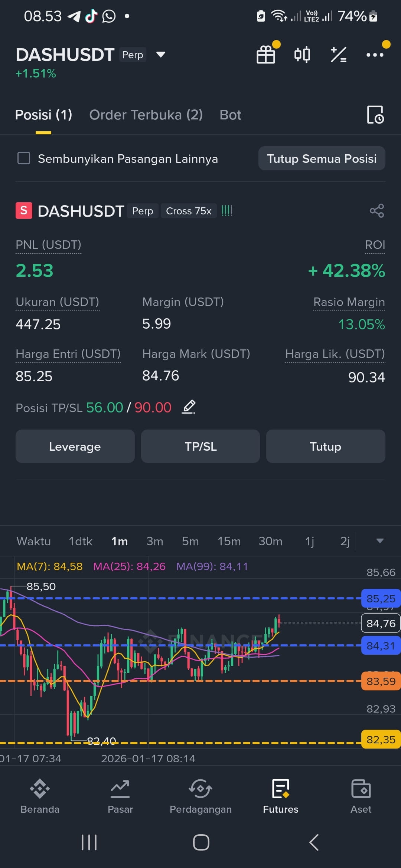Image resolution: width=401 pixels, height=868 pixels.
Task: Open the plus-minus percent calculator icon
Action: coord(339,55)
